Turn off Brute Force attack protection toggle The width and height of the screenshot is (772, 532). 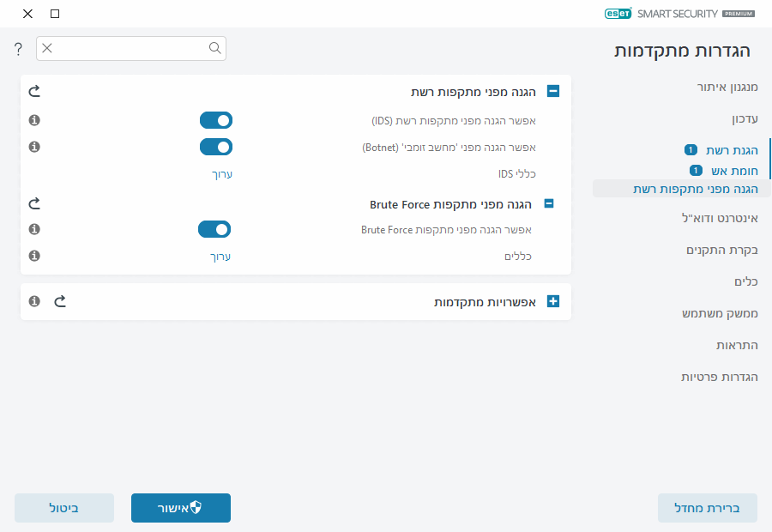pos(214,229)
